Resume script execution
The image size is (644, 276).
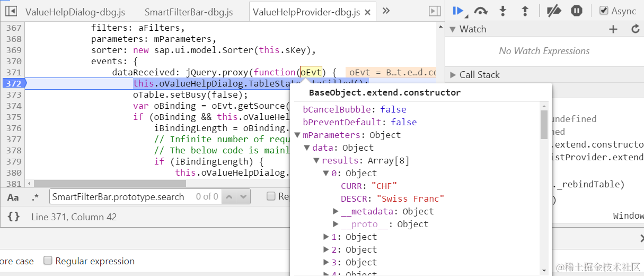pos(459,11)
